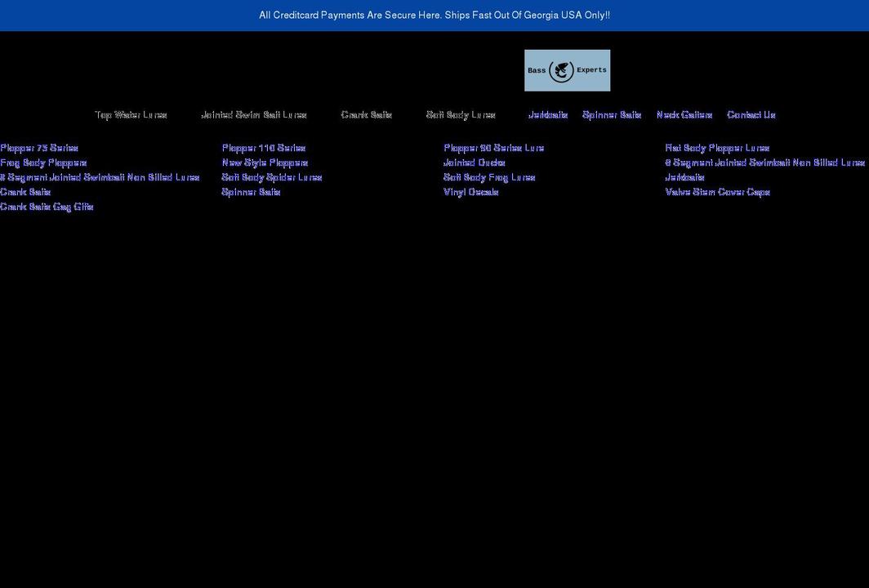Screen dimensions: 869x588
Task: Select the Plopper 110 Series link
Action: coord(264,148)
